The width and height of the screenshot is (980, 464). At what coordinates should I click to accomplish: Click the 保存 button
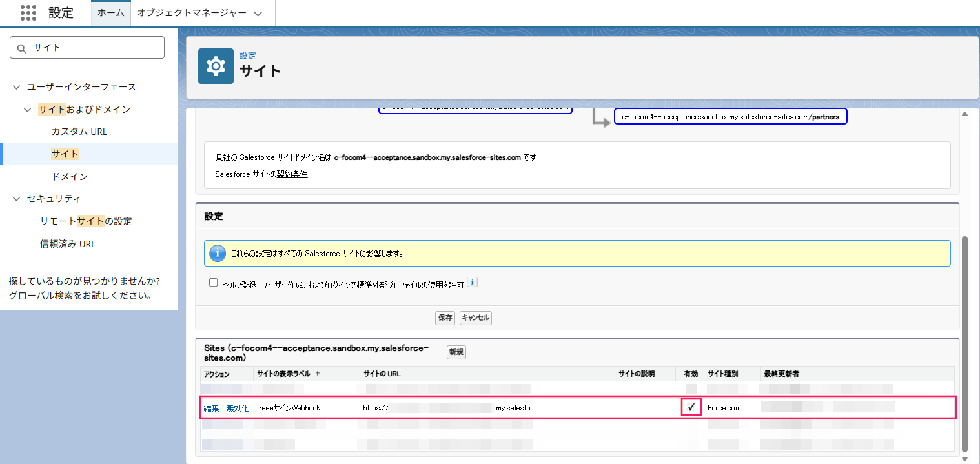pyautogui.click(x=445, y=318)
